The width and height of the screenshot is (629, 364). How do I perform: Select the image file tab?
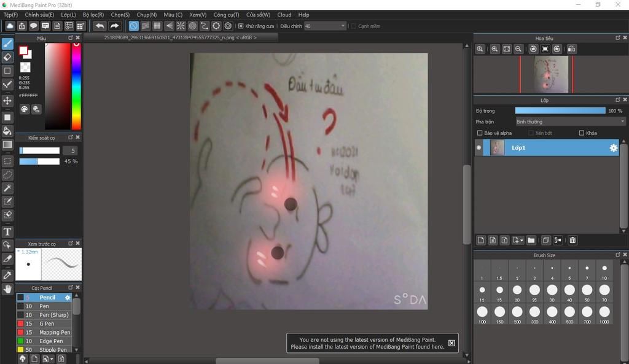181,37
